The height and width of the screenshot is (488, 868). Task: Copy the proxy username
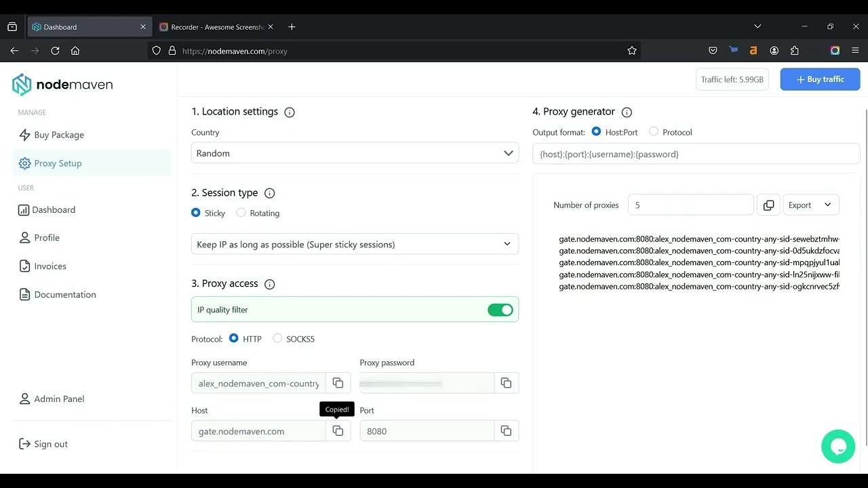pyautogui.click(x=338, y=383)
